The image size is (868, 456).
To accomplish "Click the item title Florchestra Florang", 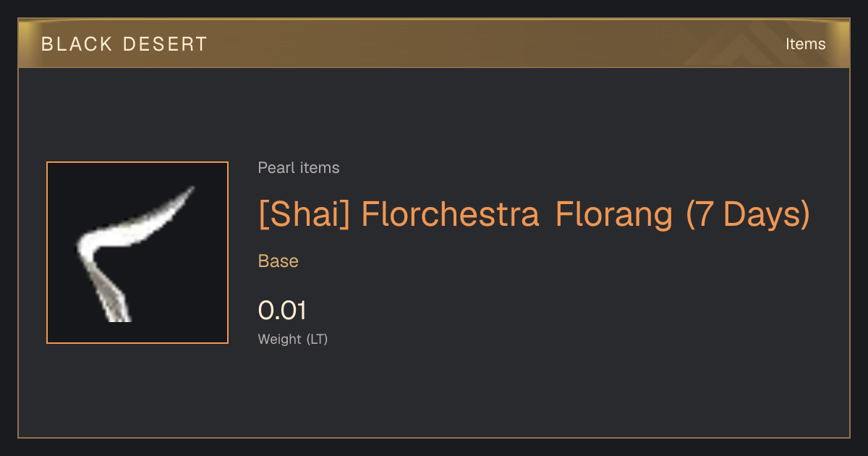I will (x=534, y=215).
